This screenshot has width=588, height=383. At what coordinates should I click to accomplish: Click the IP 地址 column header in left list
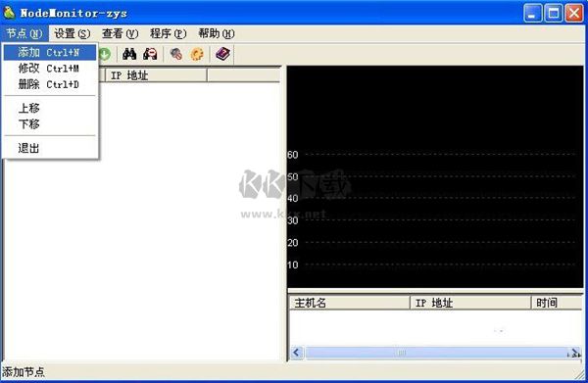156,75
